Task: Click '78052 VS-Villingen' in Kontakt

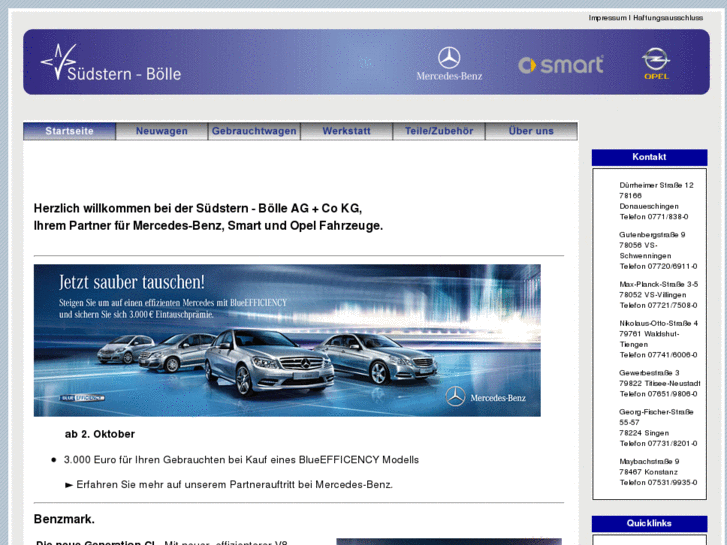Action: (x=652, y=295)
